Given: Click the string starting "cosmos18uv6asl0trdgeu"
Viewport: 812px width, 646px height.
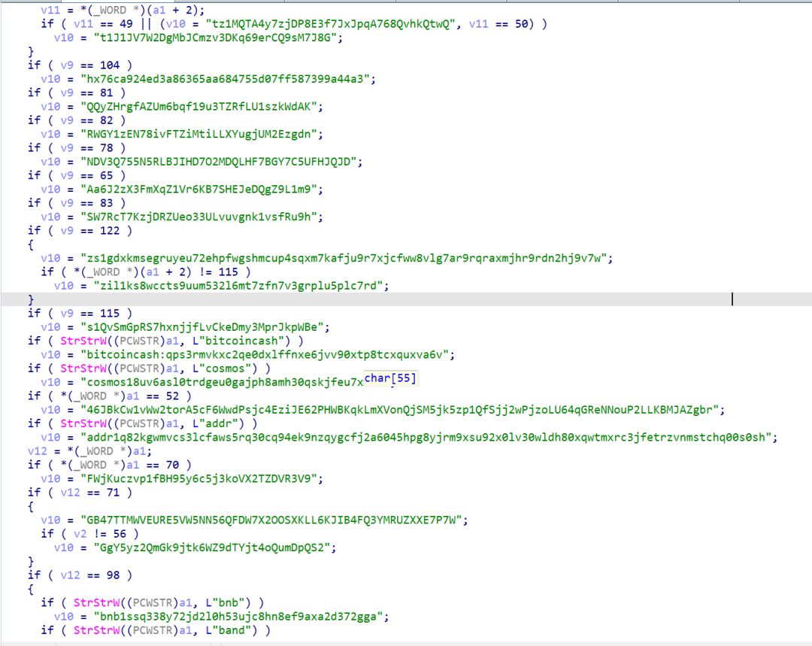Looking at the screenshot, I should [x=222, y=382].
